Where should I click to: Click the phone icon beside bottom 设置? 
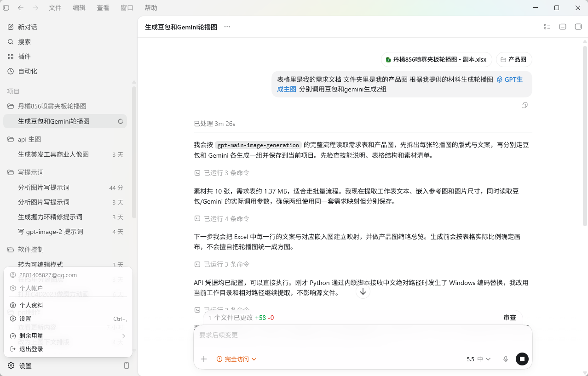[x=127, y=365]
